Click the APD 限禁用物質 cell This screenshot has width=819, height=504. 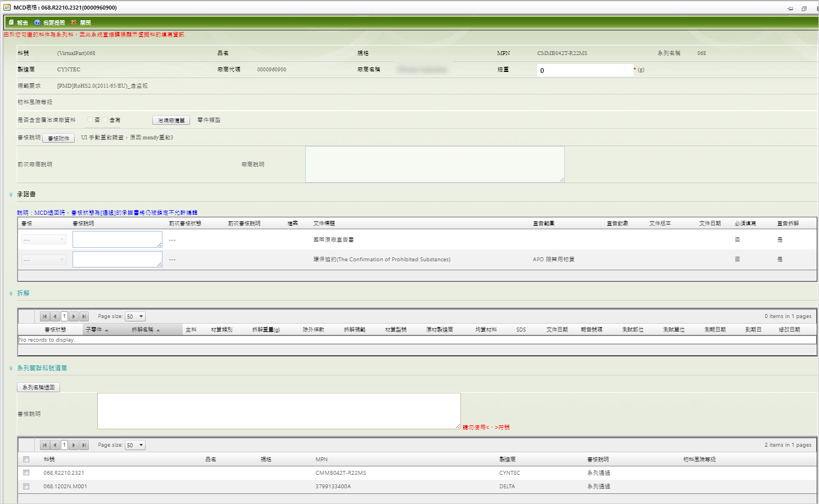pos(554,260)
